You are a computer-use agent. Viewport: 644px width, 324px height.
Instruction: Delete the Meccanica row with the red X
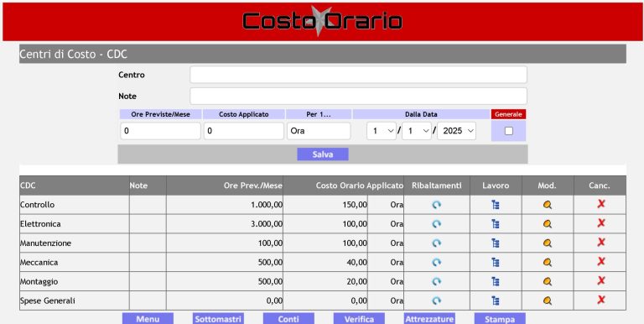(x=601, y=261)
